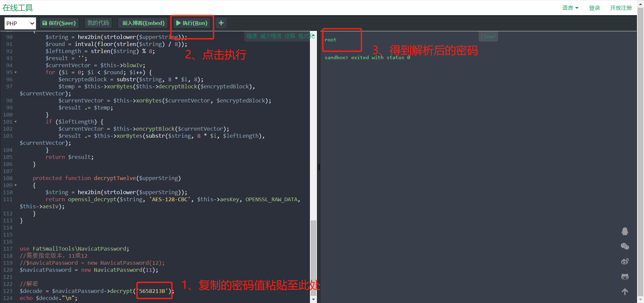Collapse the function body at line 109
The width and height of the screenshot is (644, 303).
coord(15,185)
